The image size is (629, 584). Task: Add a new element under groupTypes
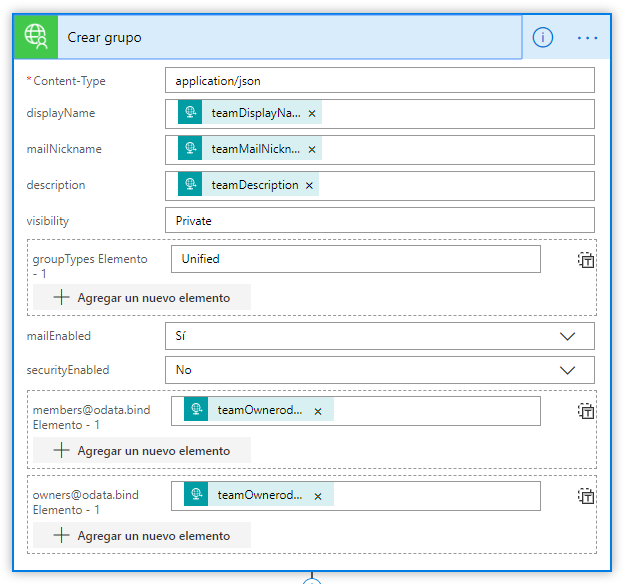click(x=142, y=297)
